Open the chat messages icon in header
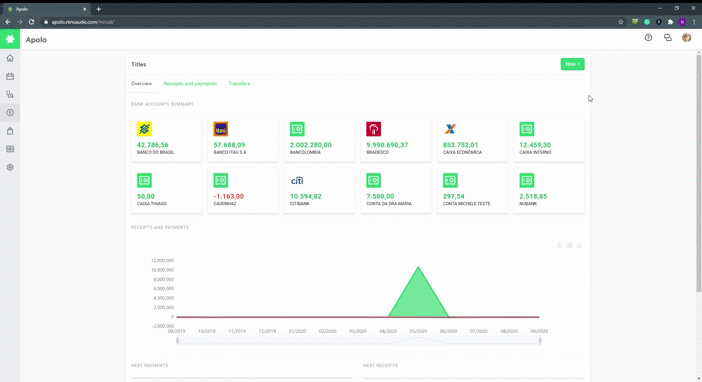Viewport: 702px width, 382px height. point(668,38)
